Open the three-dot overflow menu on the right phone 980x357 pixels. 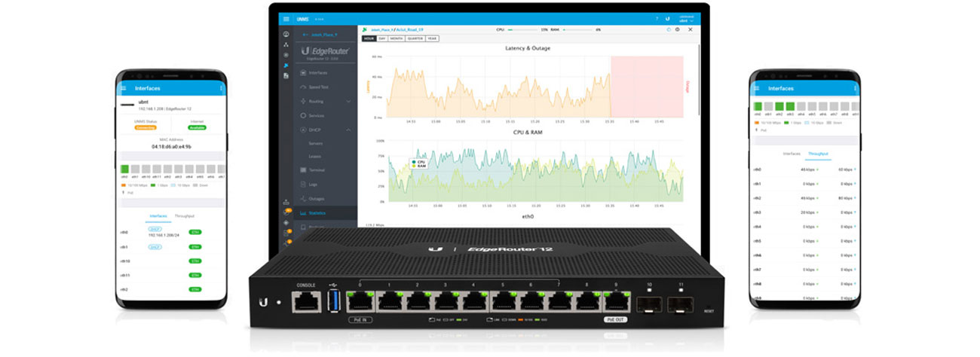coord(855,88)
